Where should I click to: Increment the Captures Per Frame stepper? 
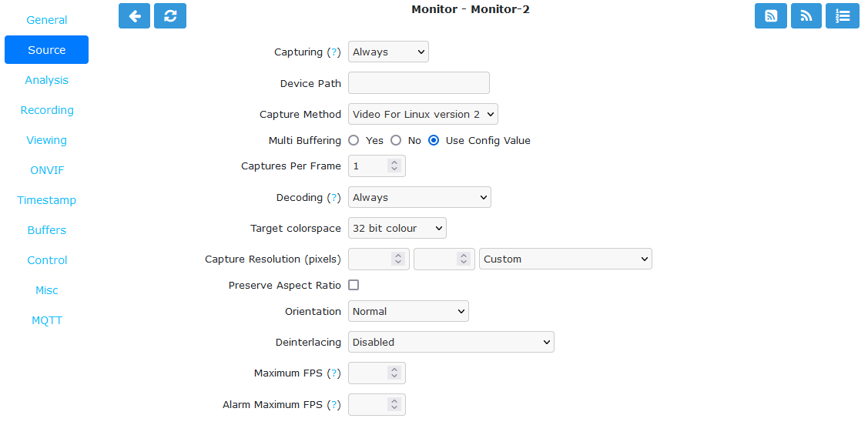(x=394, y=162)
